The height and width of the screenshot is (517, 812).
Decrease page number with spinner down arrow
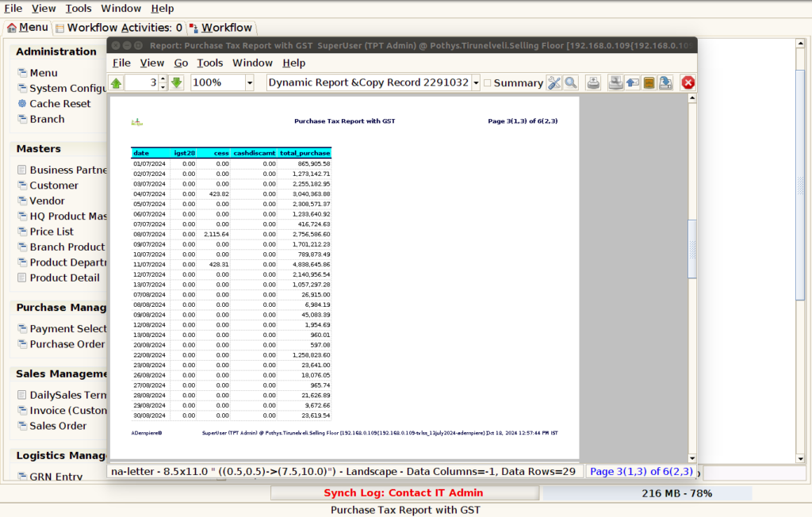pos(163,86)
